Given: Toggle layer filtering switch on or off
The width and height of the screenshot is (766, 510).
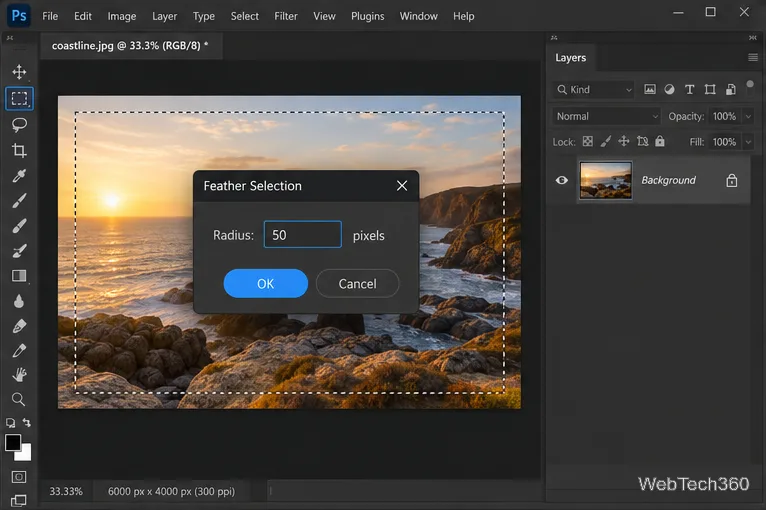Looking at the screenshot, I should [750, 84].
